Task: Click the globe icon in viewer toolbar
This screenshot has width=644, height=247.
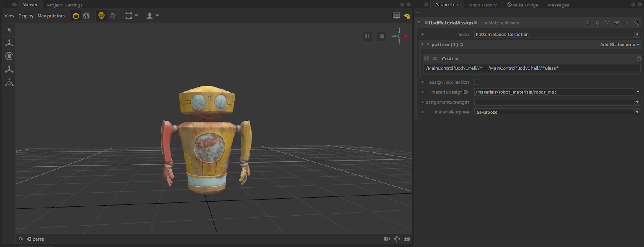Action: tap(87, 16)
